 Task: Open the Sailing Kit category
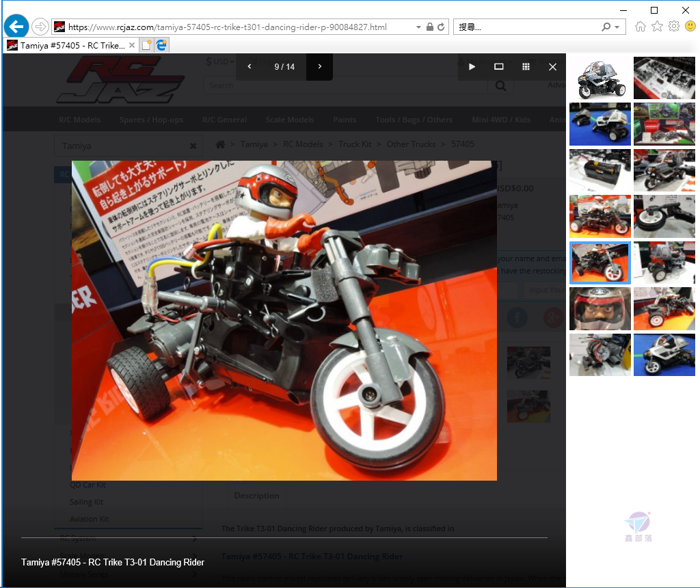coord(86,502)
